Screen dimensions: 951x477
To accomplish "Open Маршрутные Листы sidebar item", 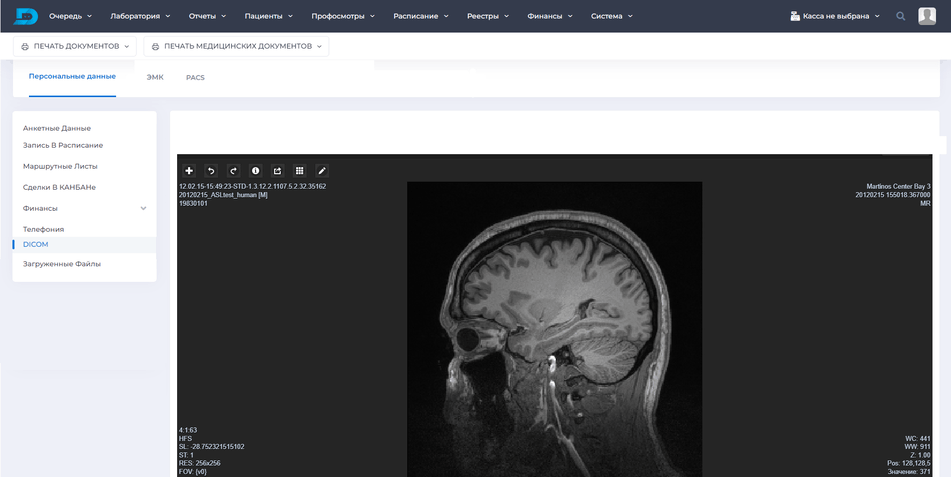I will (x=60, y=166).
